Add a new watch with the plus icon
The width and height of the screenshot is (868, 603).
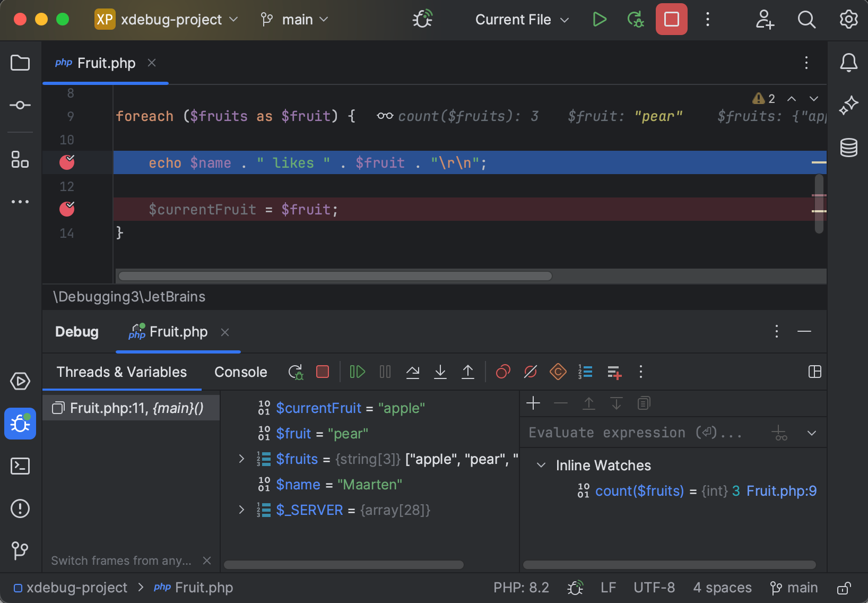(x=533, y=403)
